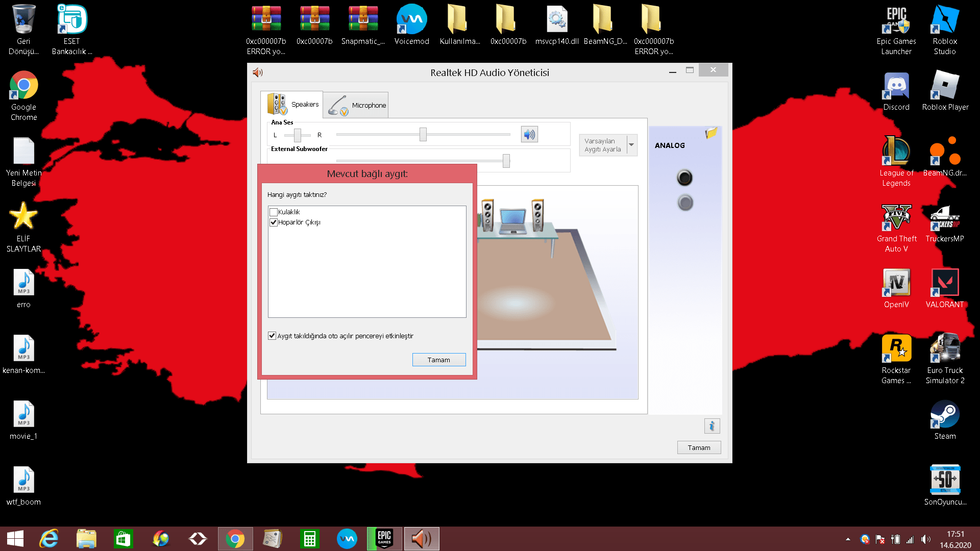
Task: Uncheck the Hoparlör Çıkışı checkbox
Action: 274,222
